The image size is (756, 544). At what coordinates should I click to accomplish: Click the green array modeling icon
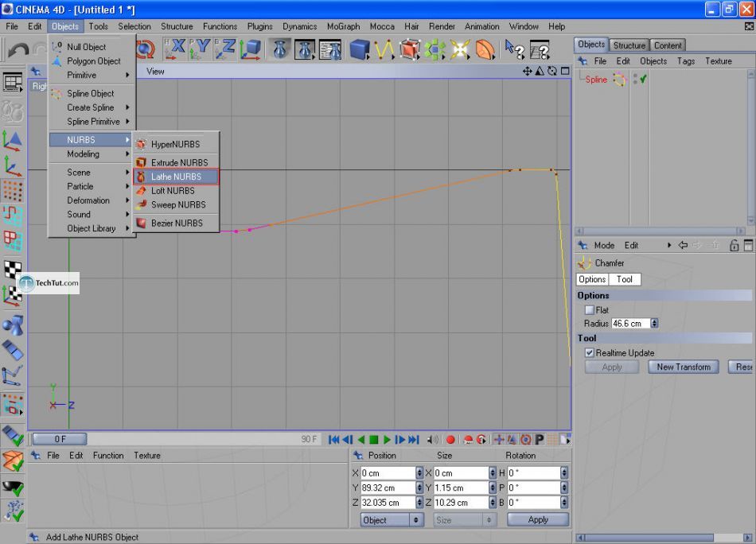[x=435, y=49]
